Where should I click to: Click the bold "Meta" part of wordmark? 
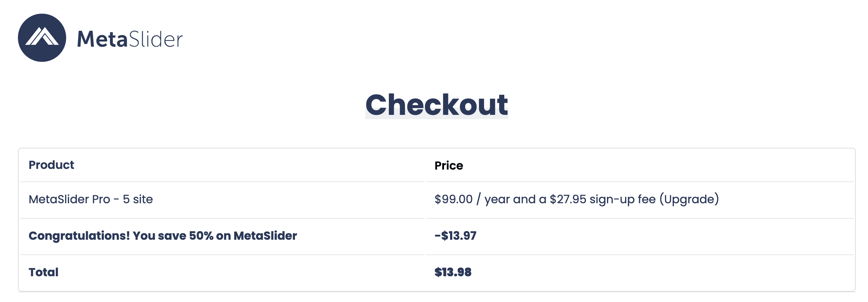pyautogui.click(x=102, y=39)
